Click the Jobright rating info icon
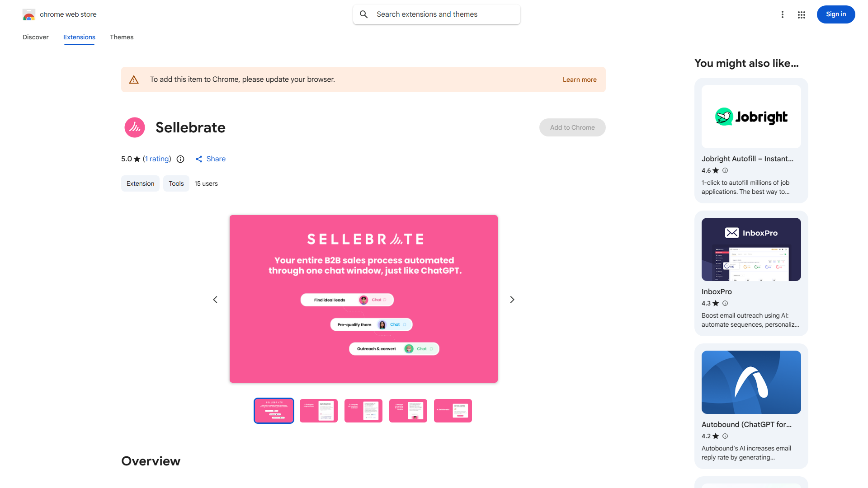 point(725,170)
